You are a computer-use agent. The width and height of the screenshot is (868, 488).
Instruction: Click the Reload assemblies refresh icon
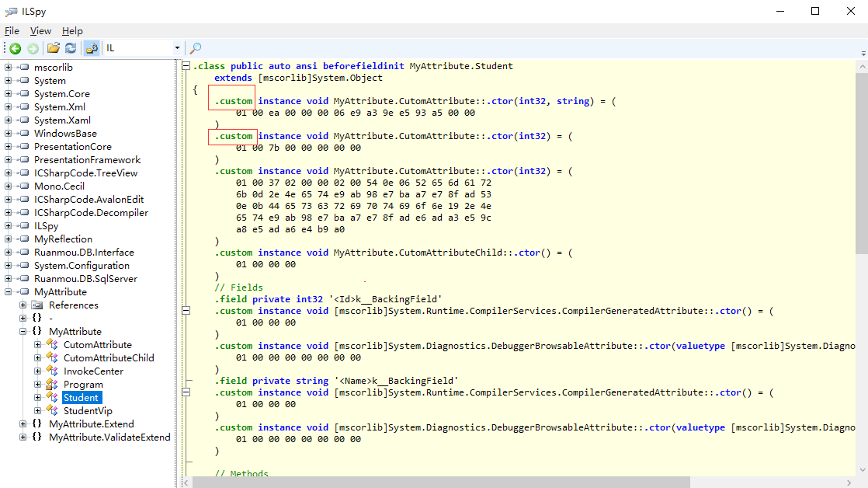click(x=71, y=48)
